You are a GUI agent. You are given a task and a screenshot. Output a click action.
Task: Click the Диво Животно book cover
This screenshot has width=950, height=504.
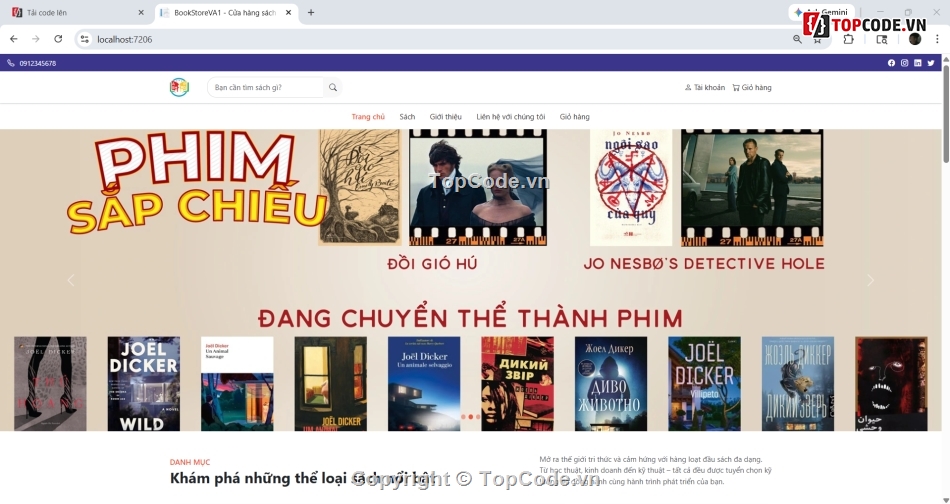[x=611, y=383]
